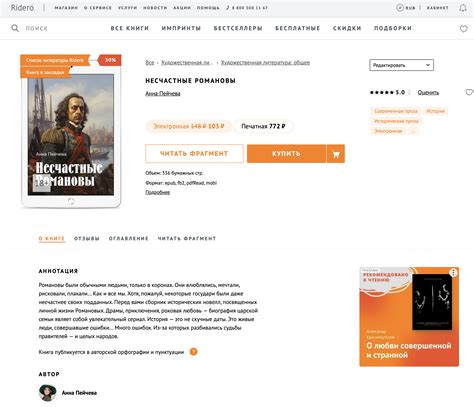Image resolution: width=474 pixels, height=407 pixels.
Task: Click the Читать фрагмент button
Action: pos(194,154)
